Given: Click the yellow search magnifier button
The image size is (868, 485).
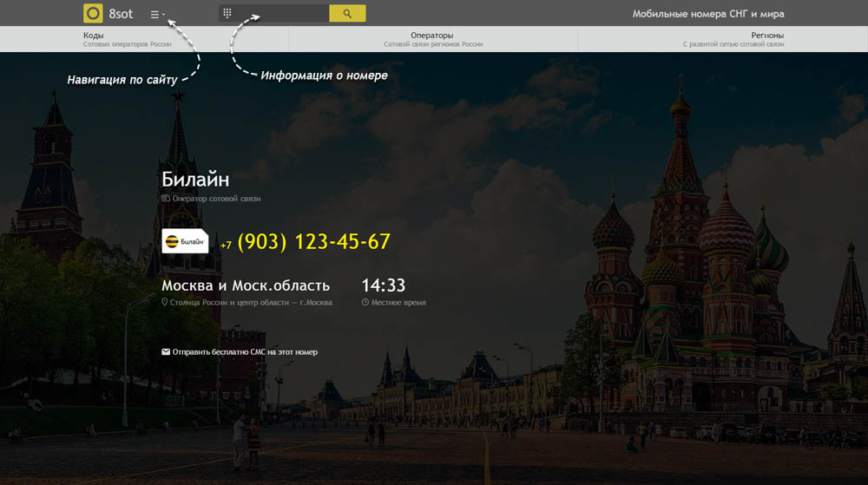Looking at the screenshot, I should coord(347,13).
